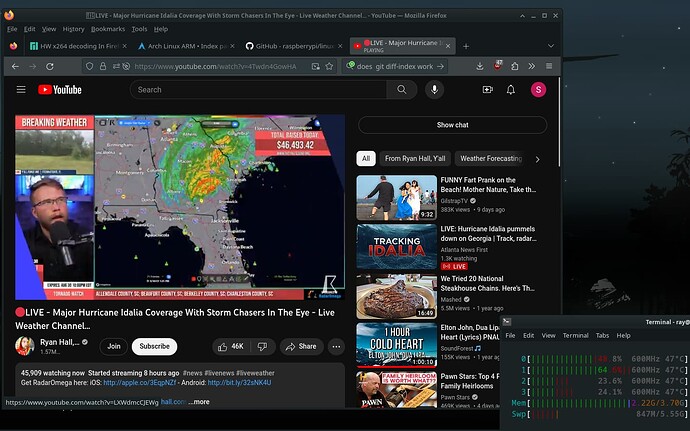Open the Create video icon
The height and width of the screenshot is (431, 690).
click(488, 89)
